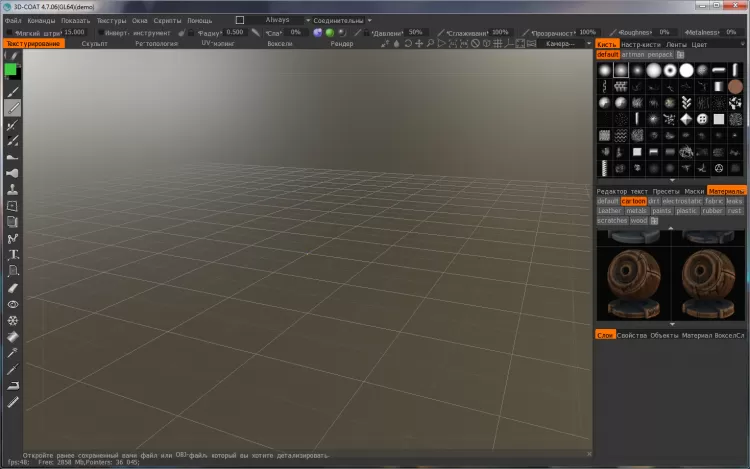
Task: Select the rust material folder
Action: [x=734, y=211]
